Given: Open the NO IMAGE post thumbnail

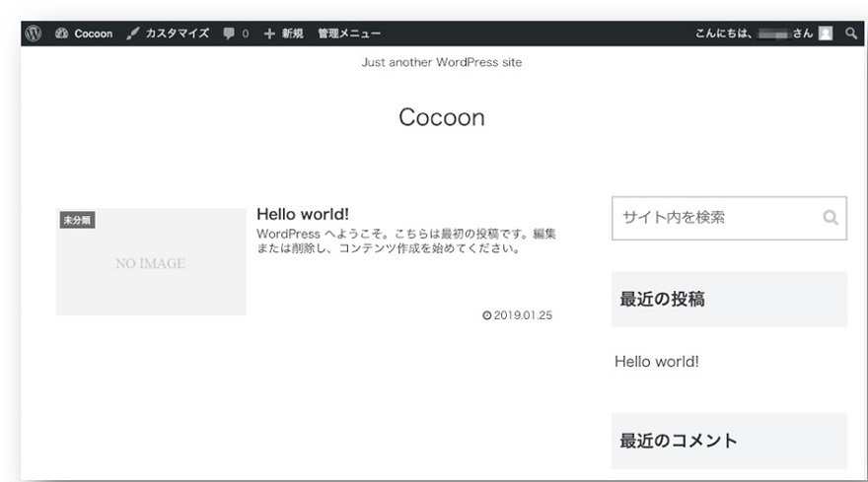Looking at the screenshot, I should (x=151, y=262).
